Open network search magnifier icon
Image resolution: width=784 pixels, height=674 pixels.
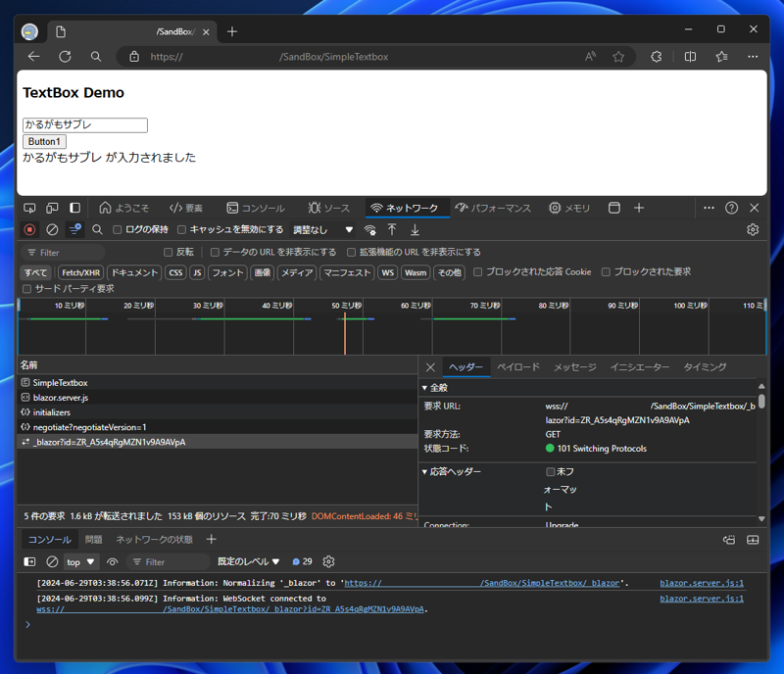pyautogui.click(x=97, y=229)
